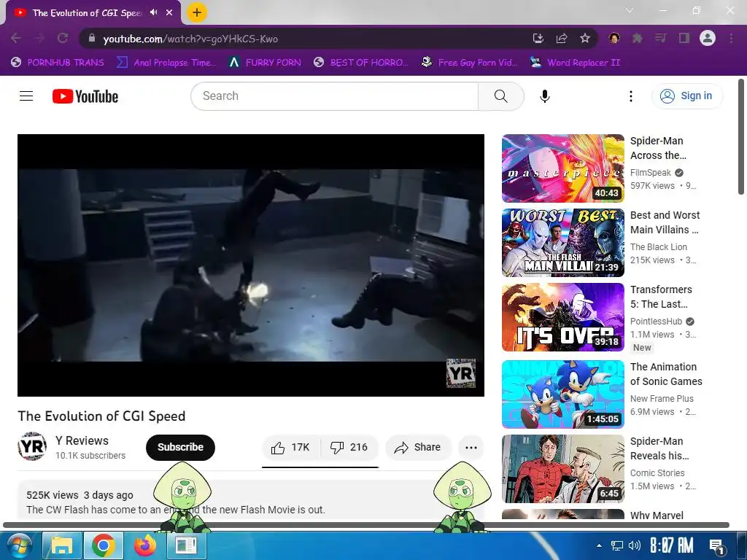Open network icon in system tray
The height and width of the screenshot is (560, 747).
click(x=617, y=545)
